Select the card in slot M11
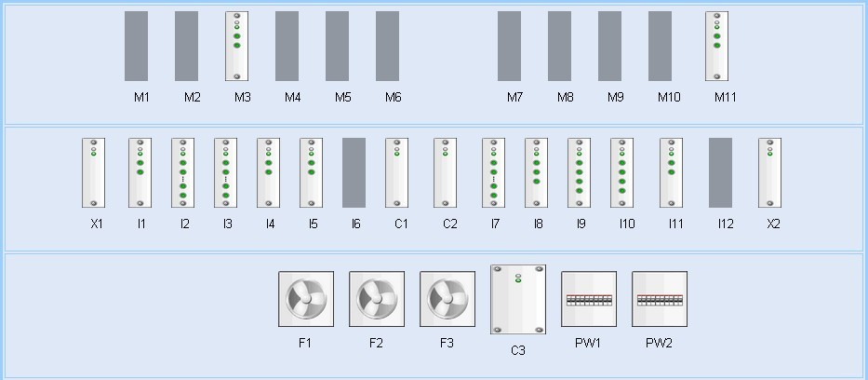This screenshot has width=868, height=380. point(716,47)
